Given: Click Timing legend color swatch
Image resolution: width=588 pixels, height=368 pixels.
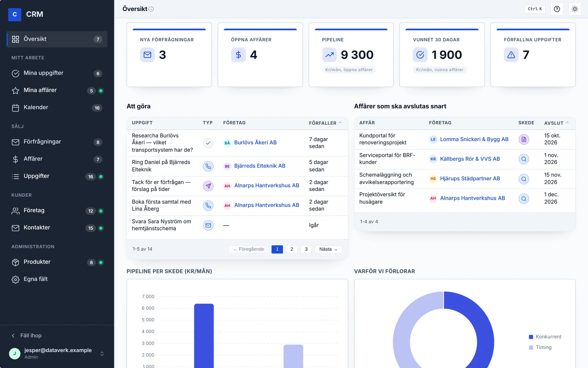Looking at the screenshot, I should point(531,348).
